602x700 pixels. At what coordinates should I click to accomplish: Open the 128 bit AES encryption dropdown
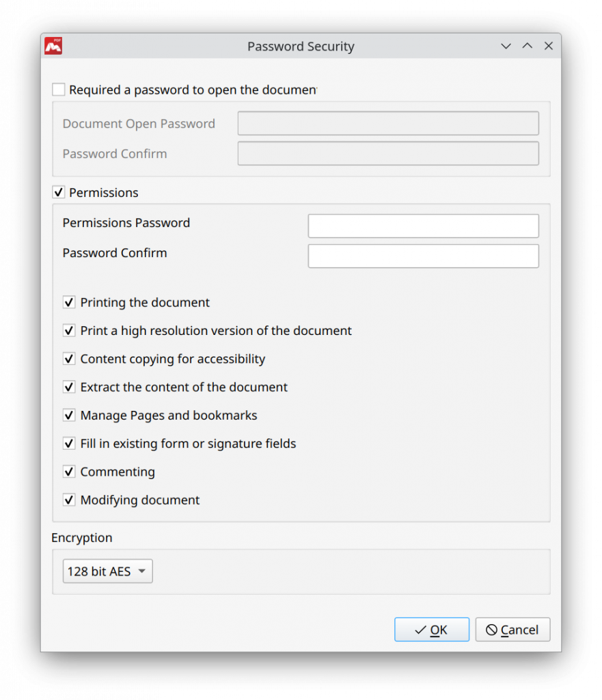click(x=107, y=571)
